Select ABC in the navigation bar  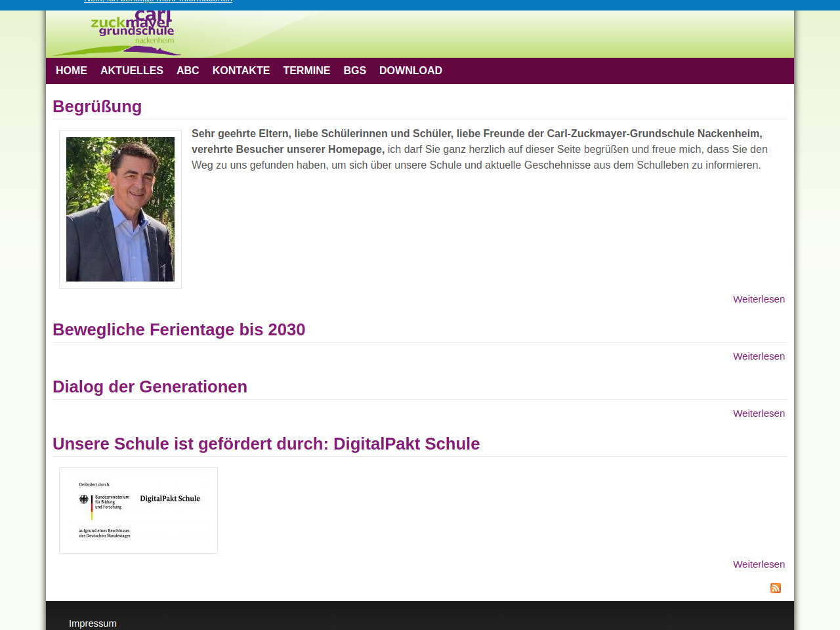(x=188, y=71)
